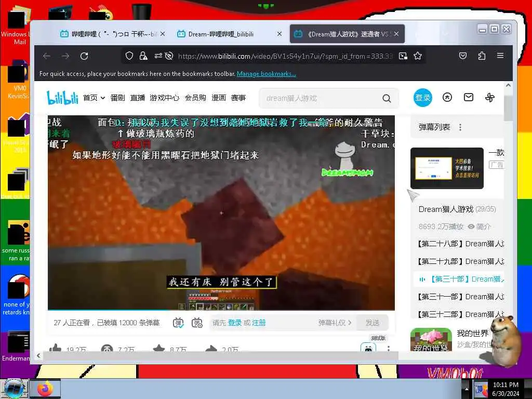Click the blocked autoplay icon in the address bar

[169, 56]
